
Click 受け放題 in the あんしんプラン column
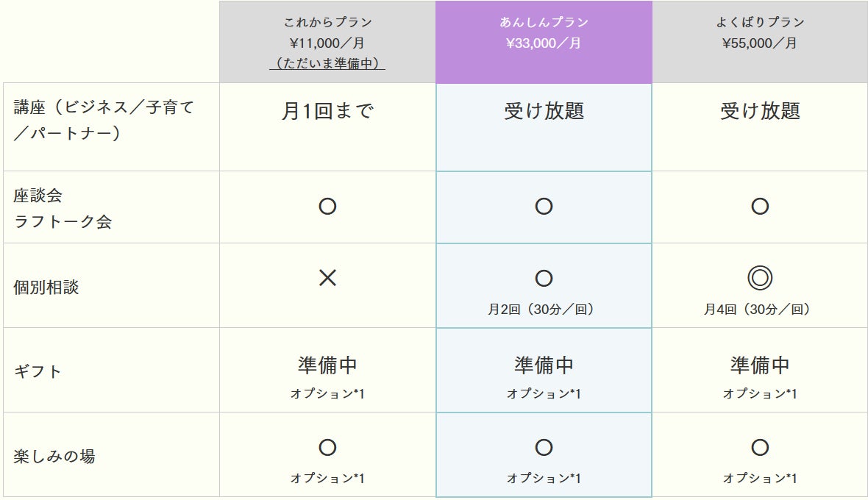click(x=544, y=112)
